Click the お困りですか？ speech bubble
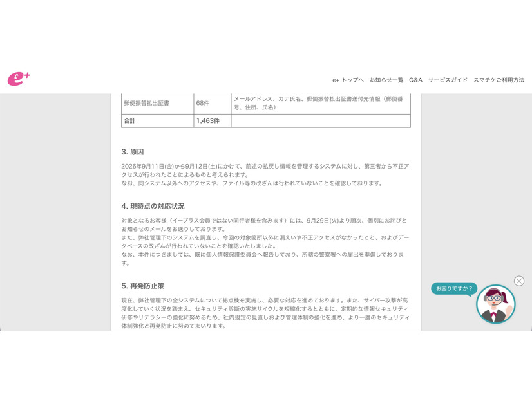The width and height of the screenshot is (532, 399). pos(454,288)
